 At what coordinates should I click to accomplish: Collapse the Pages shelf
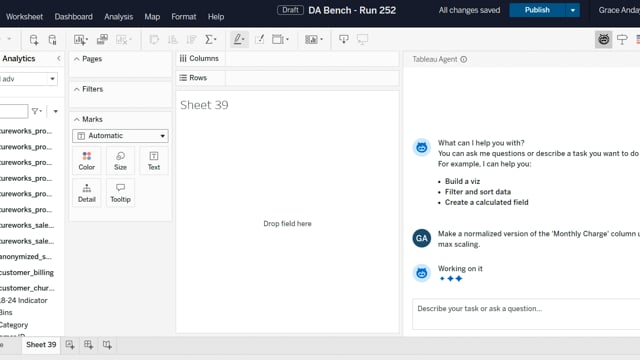point(77,59)
